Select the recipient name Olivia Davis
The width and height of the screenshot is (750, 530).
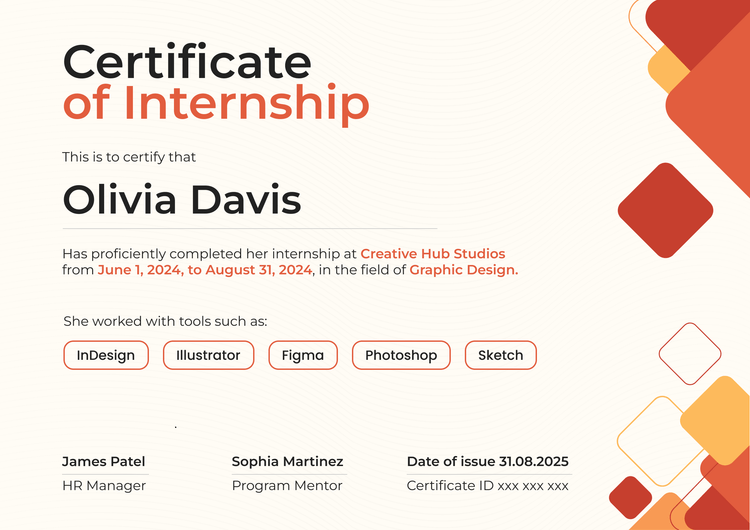[x=181, y=200]
